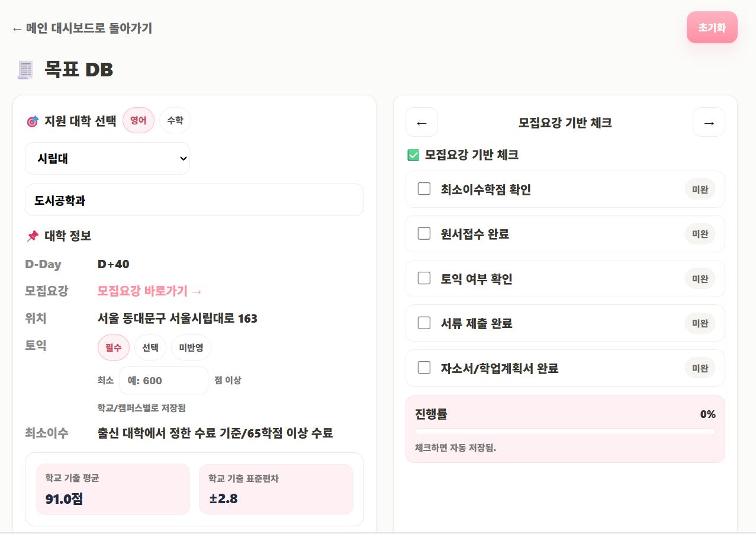
Task: Click the right arrow in checklist panel
Action: (709, 123)
